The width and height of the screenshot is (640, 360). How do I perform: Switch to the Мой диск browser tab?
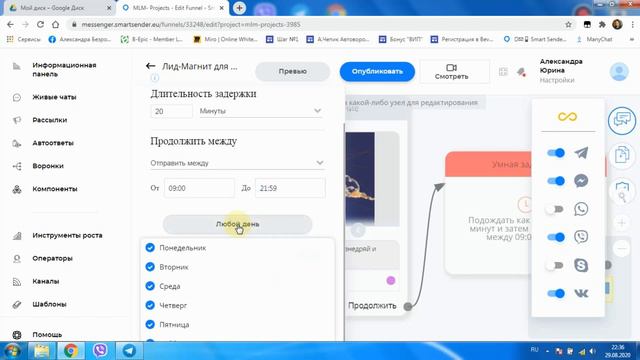coord(59,8)
